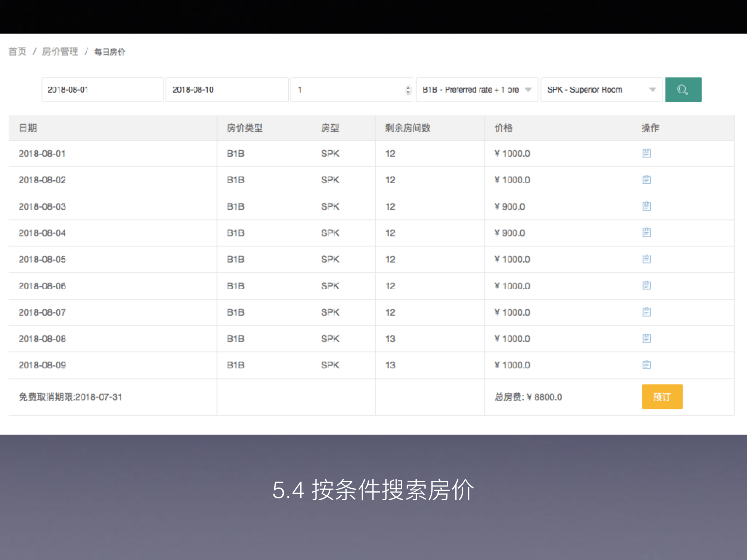The height and width of the screenshot is (560, 747).
Task: Click the booking icon in the 2018-08-07 row
Action: [x=647, y=312]
